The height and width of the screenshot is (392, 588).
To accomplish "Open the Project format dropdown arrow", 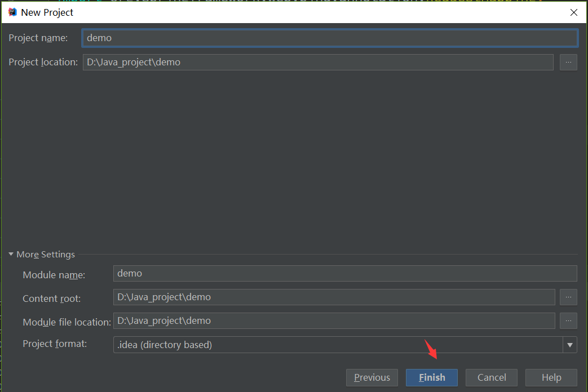I will point(569,345).
